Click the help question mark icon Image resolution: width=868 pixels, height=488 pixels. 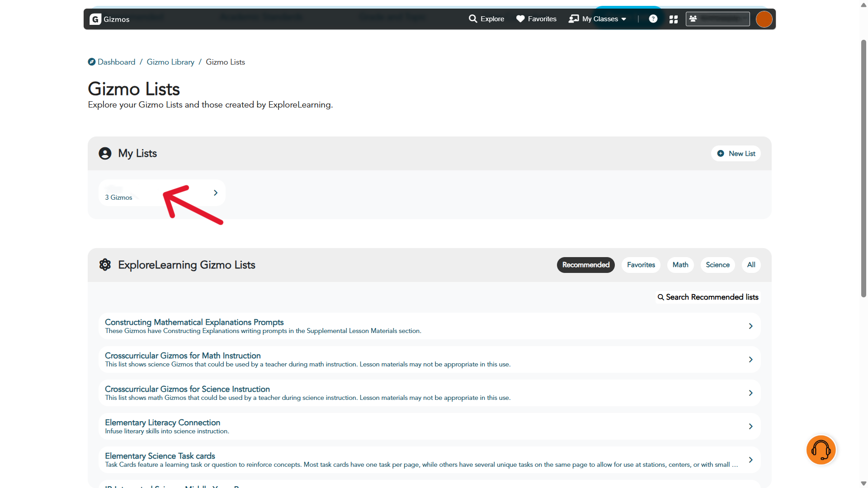tap(653, 19)
